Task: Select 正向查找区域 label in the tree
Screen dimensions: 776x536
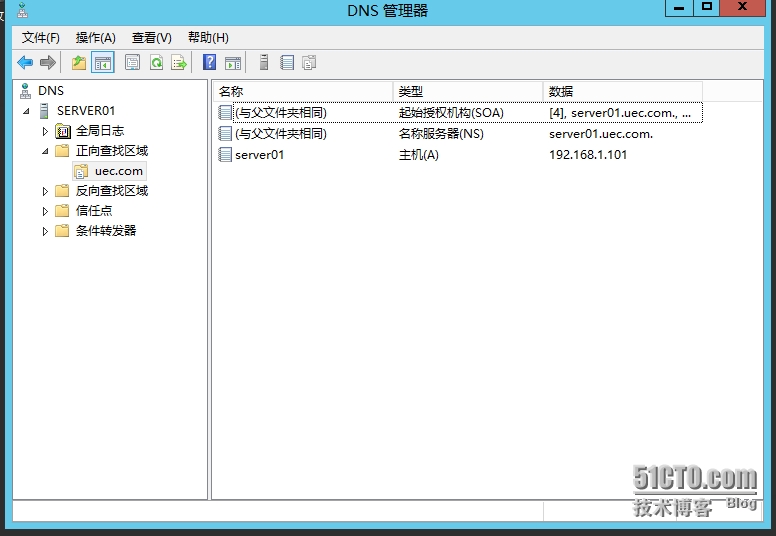Action: tap(112, 151)
